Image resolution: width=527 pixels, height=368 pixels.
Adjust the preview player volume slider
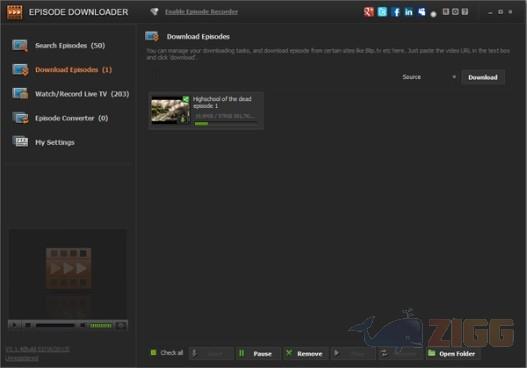99,325
